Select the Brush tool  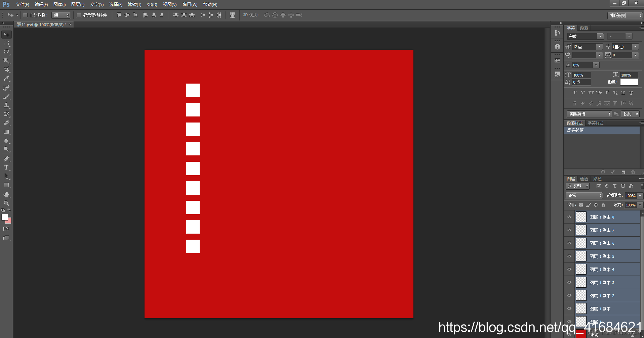[6, 97]
